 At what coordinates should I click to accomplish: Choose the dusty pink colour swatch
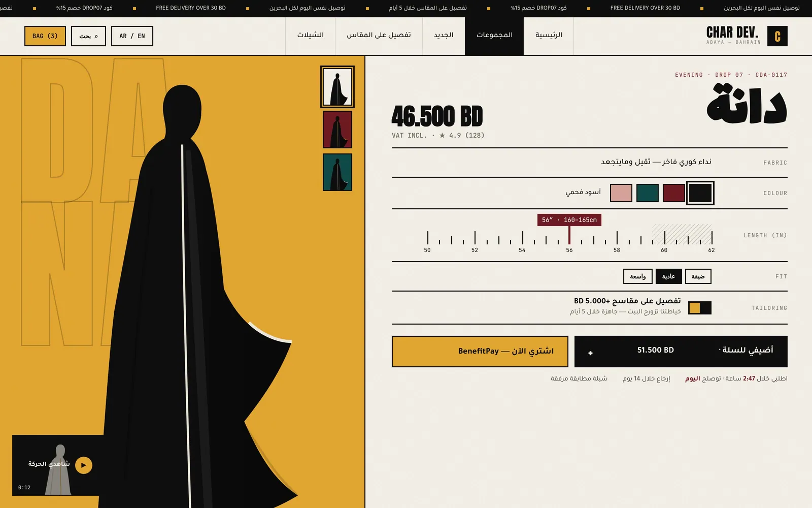coord(621,193)
